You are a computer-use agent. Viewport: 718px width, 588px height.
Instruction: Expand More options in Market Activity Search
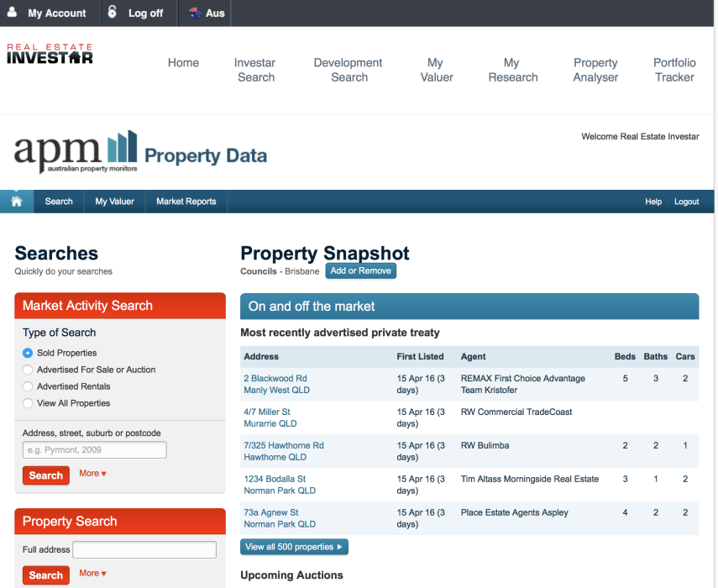click(92, 473)
